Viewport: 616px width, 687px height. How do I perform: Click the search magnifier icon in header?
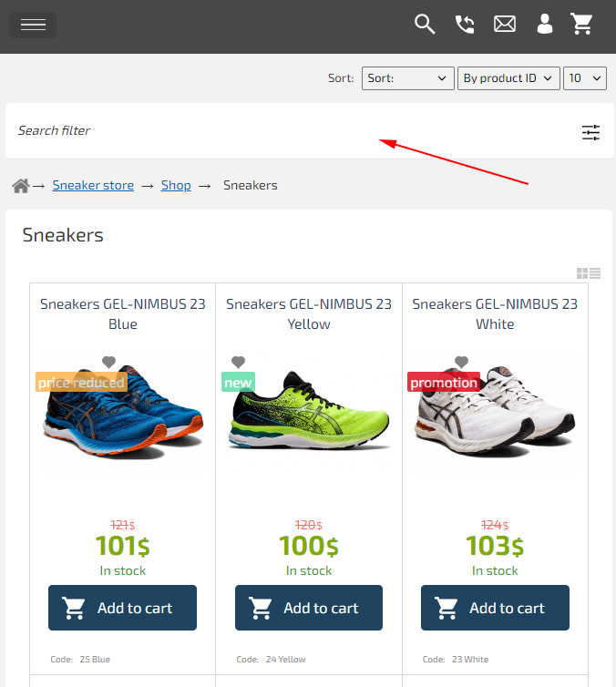click(x=425, y=25)
